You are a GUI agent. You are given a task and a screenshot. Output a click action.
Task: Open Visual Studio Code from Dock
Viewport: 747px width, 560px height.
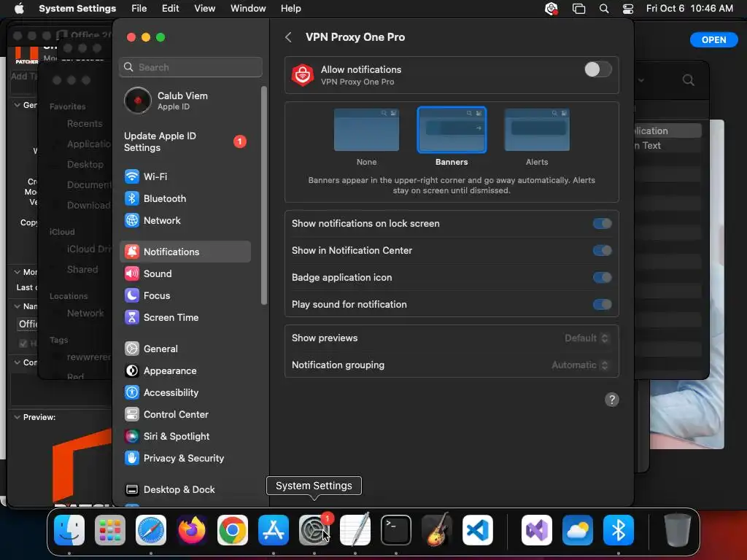click(x=478, y=530)
